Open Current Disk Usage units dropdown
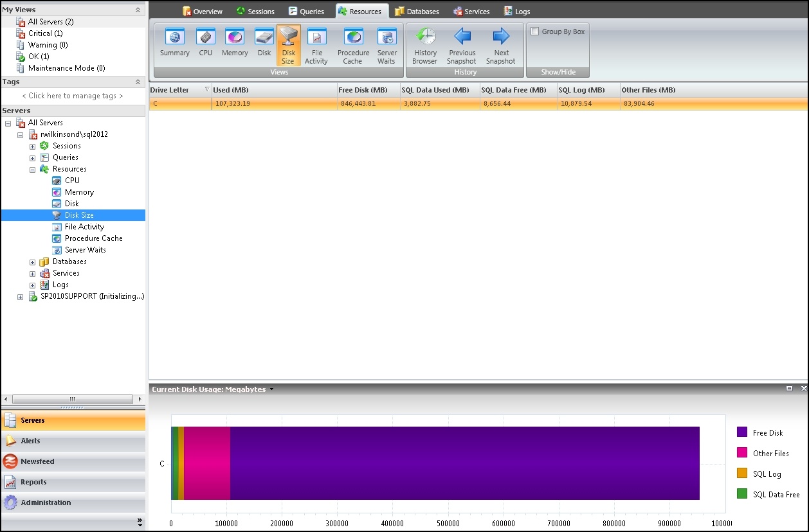Screen dimensions: 809x532 (x=271, y=389)
